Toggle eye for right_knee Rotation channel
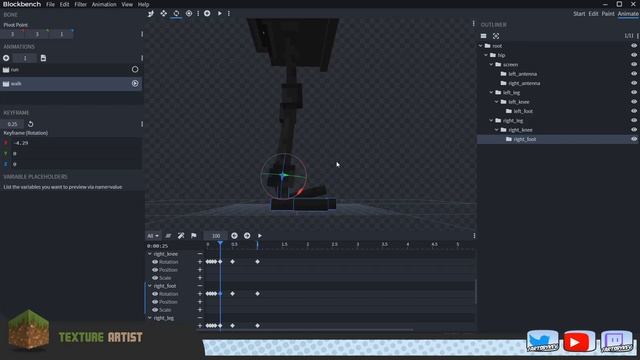Screen dimensions: 640x360 coord(155,262)
